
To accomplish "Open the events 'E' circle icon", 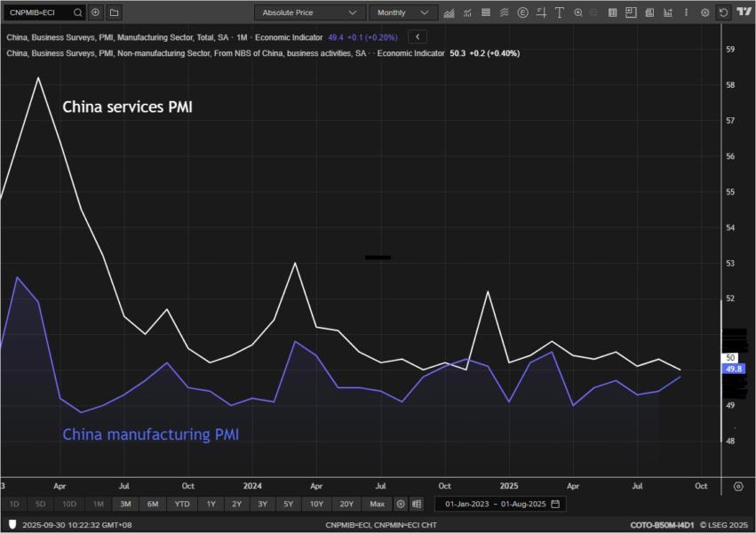I will click(x=522, y=12).
